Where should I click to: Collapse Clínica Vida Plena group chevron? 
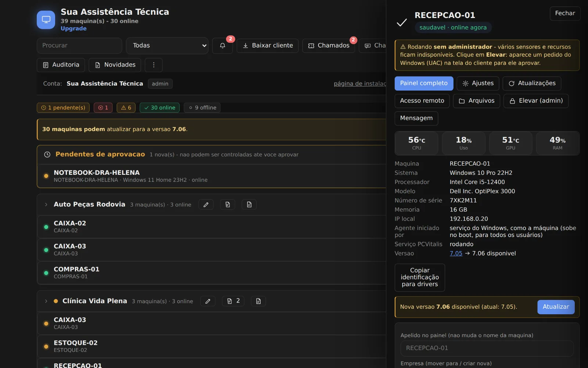pyautogui.click(x=46, y=301)
